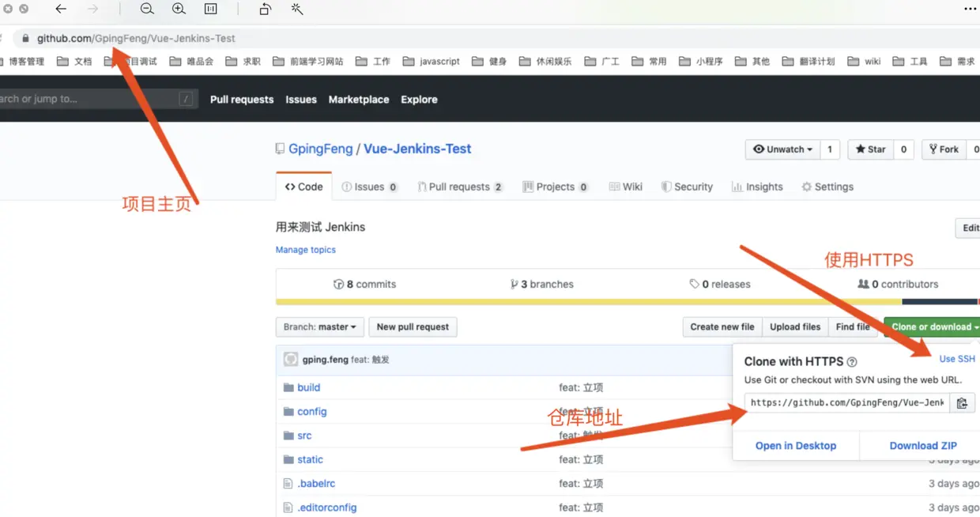
Task: Click the browser back arrow
Action: click(61, 9)
